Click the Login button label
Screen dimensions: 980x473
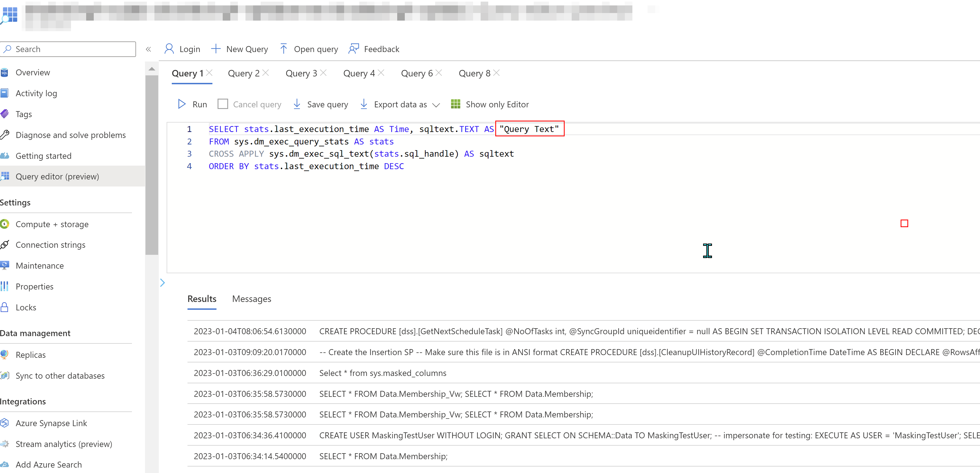190,49
